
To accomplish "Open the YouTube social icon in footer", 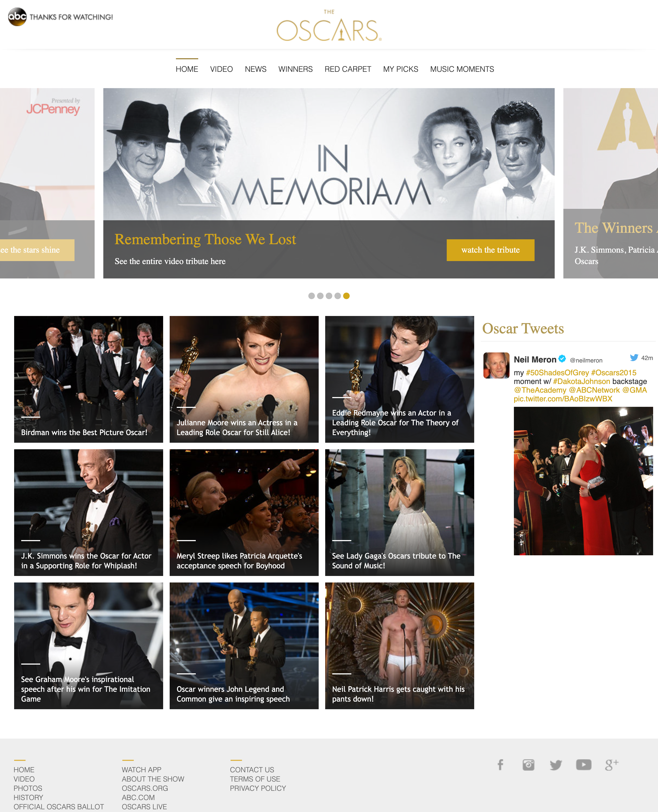I will click(x=584, y=765).
